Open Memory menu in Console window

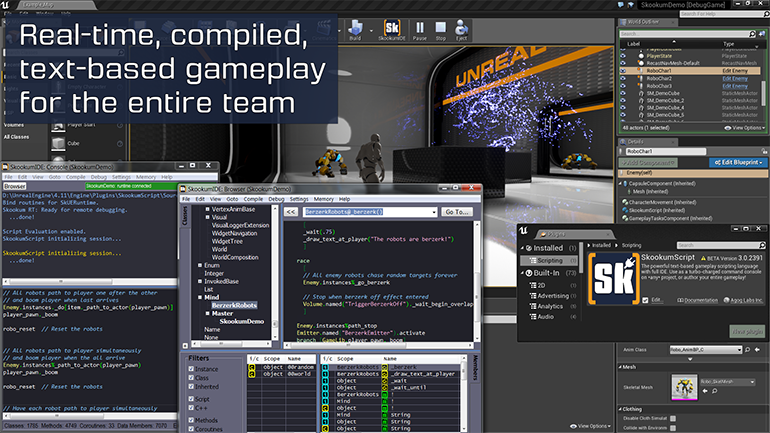(146, 177)
